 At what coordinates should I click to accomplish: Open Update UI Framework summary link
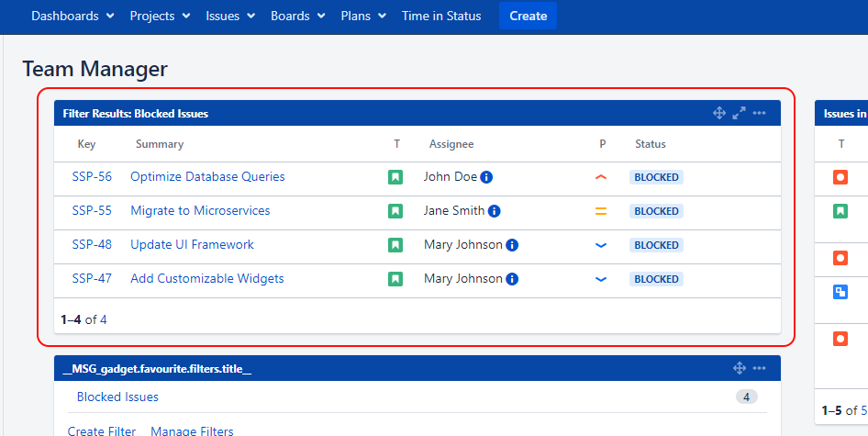click(x=192, y=244)
